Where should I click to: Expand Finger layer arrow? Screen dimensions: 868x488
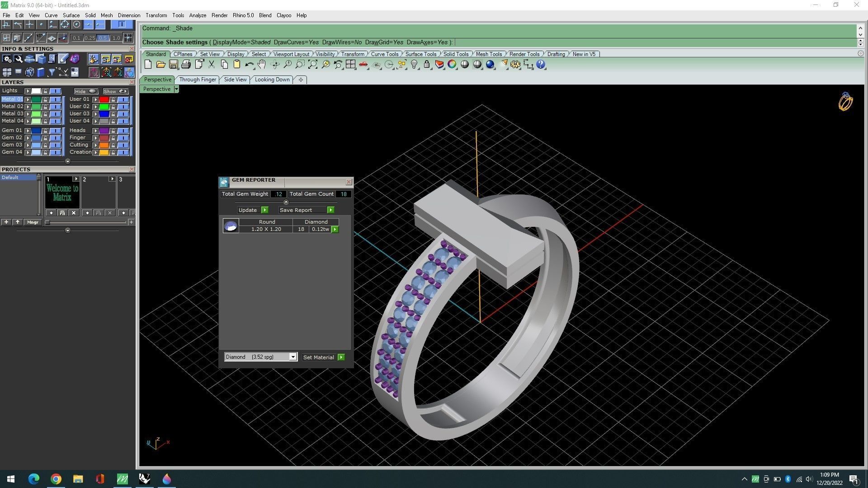[95, 138]
